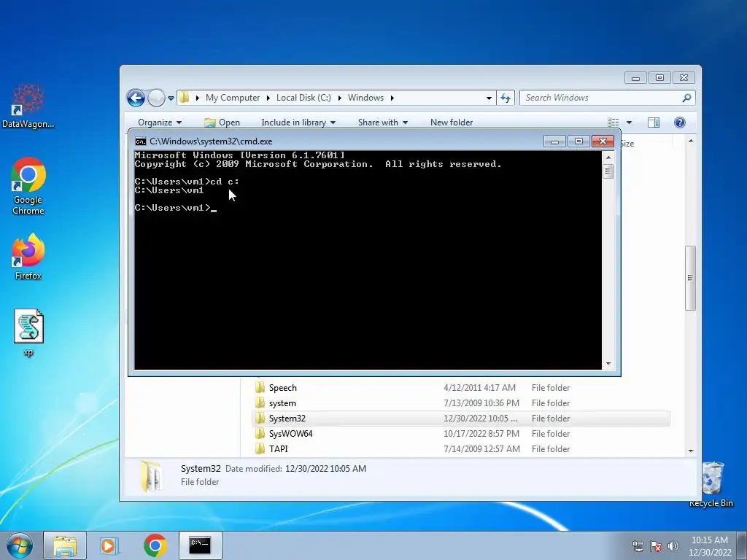Click New folder in the Explorer toolbar

click(451, 122)
